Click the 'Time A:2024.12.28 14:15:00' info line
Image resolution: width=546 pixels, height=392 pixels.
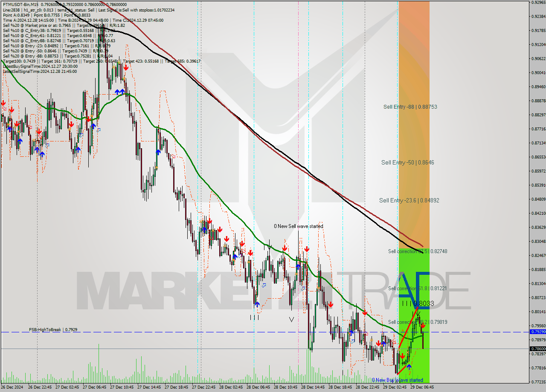[x=83, y=20]
